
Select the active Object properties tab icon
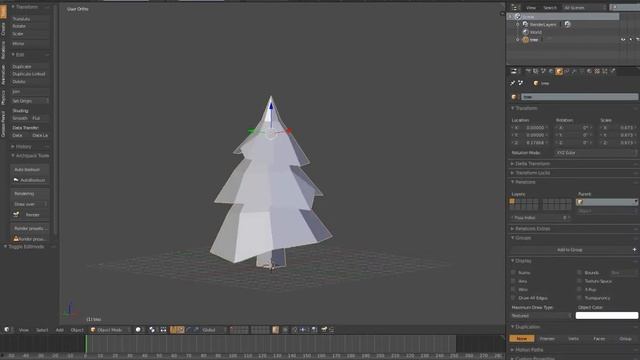click(x=559, y=71)
